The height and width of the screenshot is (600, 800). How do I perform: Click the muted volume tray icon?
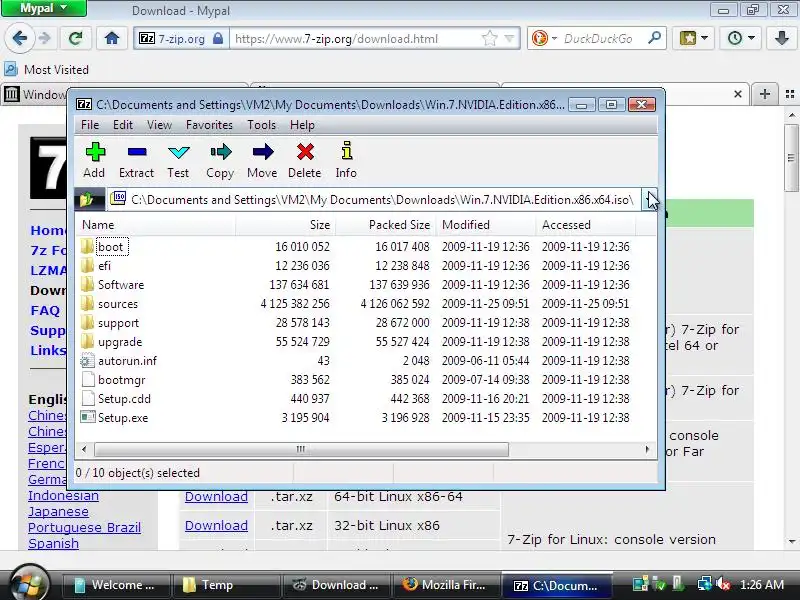coord(722,584)
